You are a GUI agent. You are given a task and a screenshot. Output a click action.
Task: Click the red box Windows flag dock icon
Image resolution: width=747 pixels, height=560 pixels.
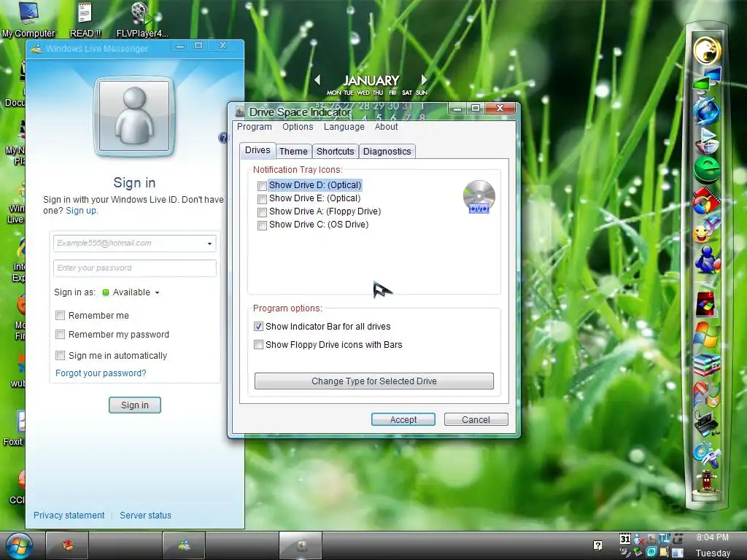707,305
